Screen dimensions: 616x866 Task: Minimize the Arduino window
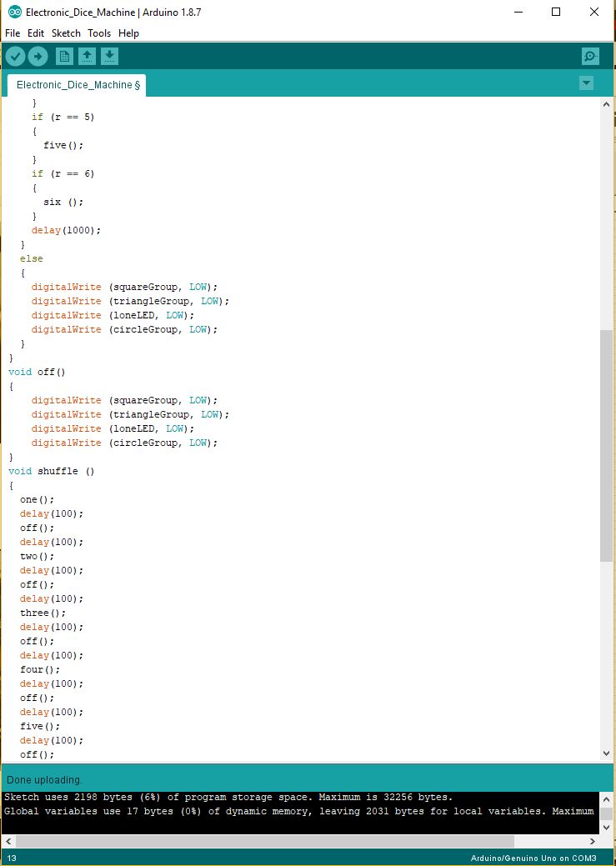518,12
